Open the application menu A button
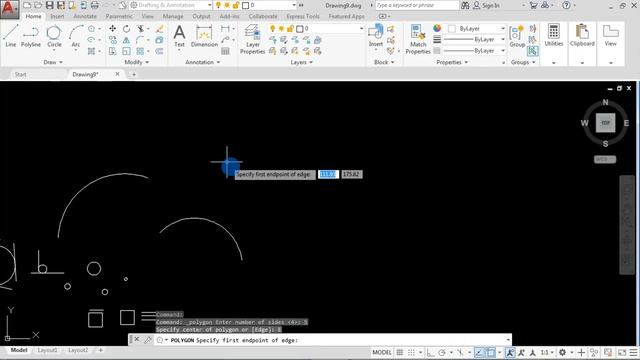Image resolution: width=640 pixels, height=360 pixels. pos(9,9)
